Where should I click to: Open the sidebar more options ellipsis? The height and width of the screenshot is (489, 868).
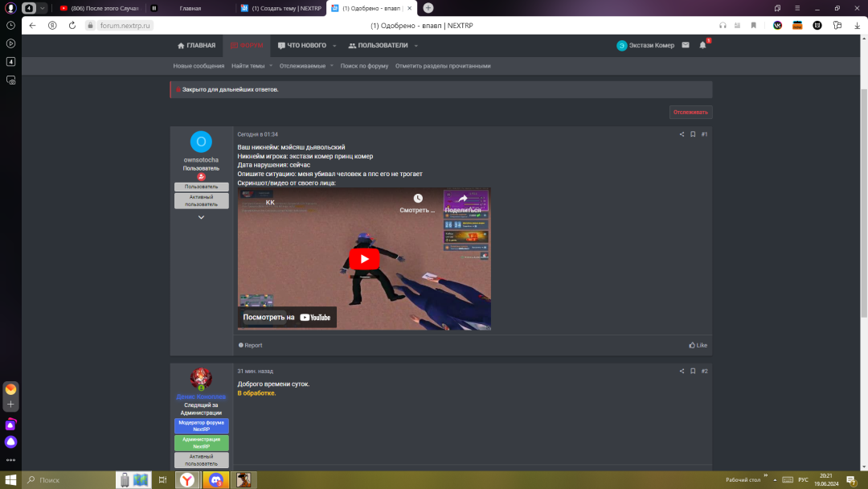[10, 460]
